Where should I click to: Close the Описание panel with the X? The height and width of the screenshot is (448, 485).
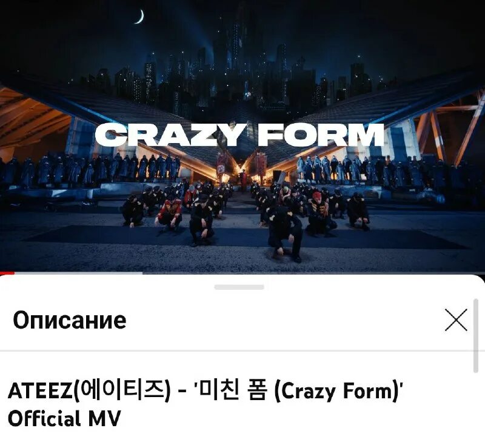456,319
